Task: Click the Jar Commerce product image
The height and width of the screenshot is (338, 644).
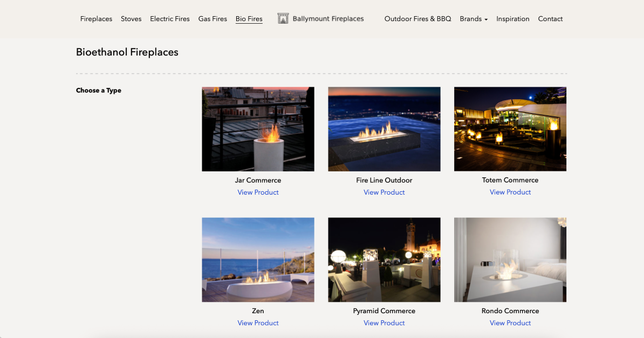Action: tap(258, 129)
